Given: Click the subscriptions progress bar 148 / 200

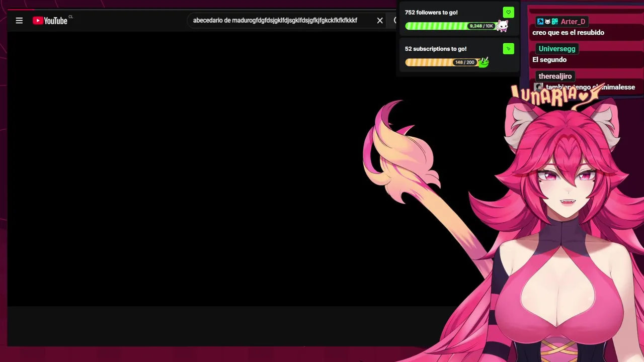Looking at the screenshot, I should (x=441, y=62).
